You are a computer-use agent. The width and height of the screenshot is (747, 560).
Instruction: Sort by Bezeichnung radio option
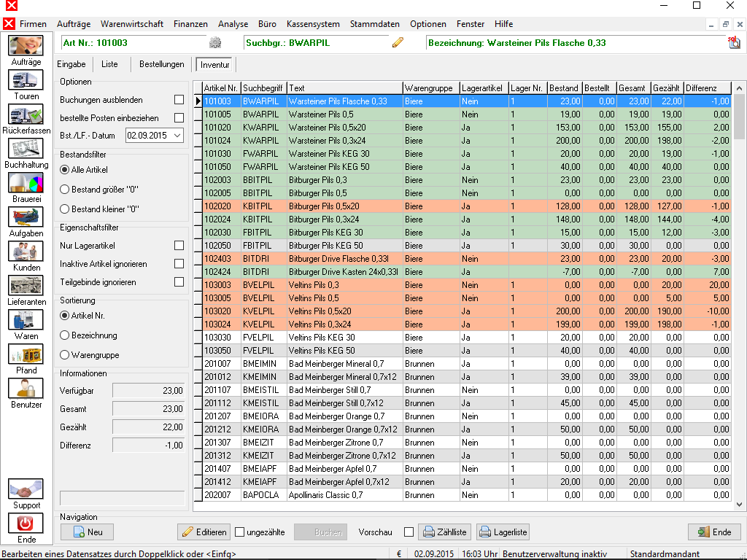65,335
